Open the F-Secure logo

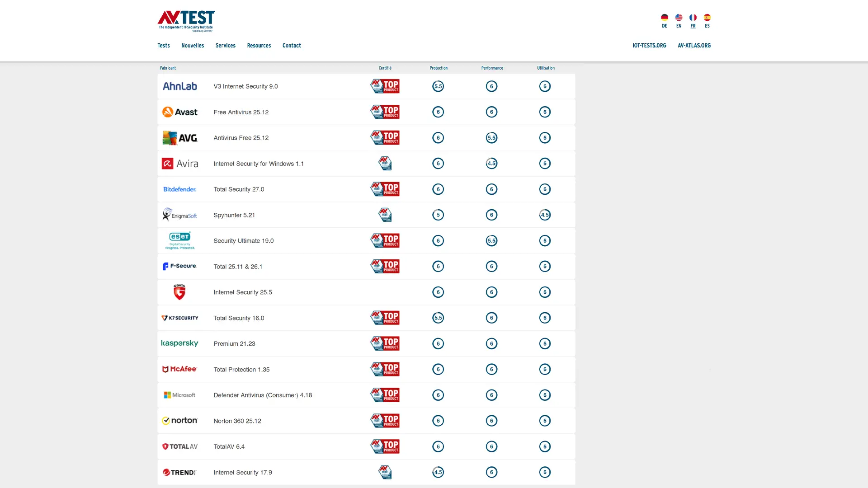[179, 267]
